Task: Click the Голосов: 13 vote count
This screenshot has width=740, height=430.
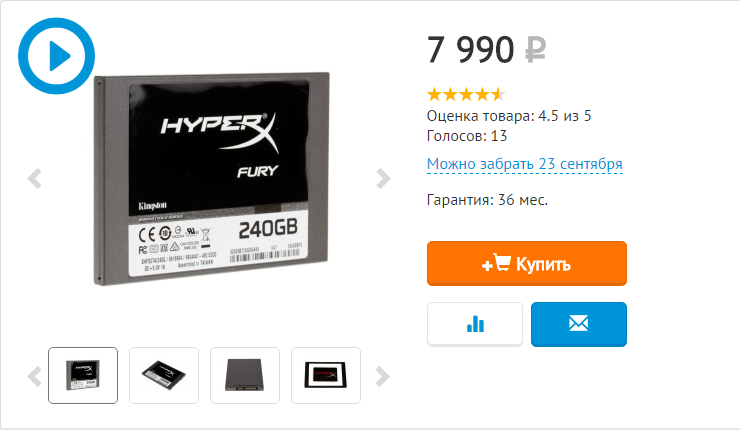Action: tap(467, 136)
